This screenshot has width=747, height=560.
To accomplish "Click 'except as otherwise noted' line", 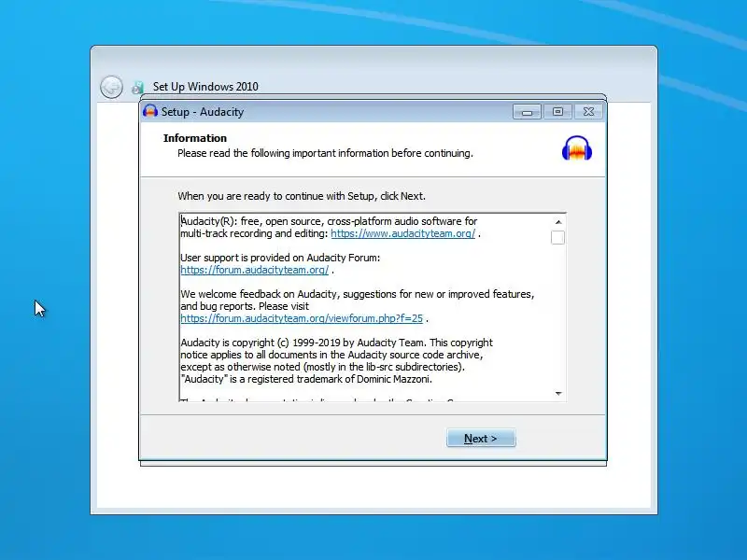I will [x=322, y=367].
